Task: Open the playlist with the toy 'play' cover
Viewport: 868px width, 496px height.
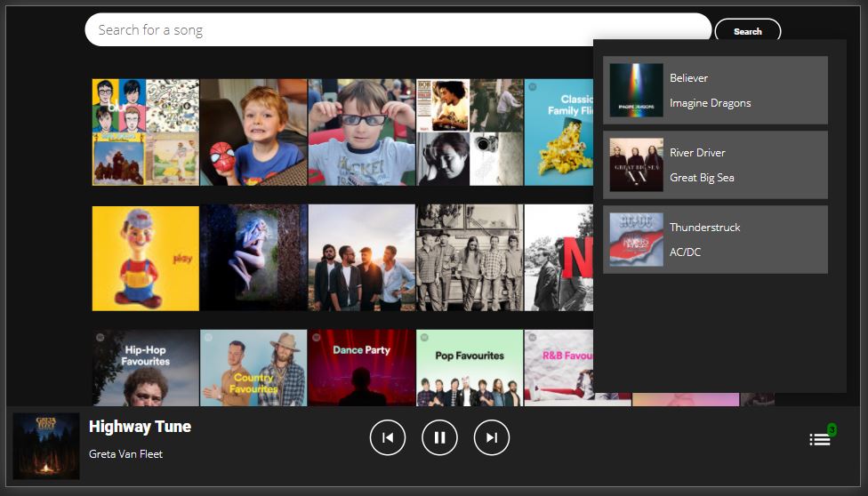Action: tap(146, 259)
